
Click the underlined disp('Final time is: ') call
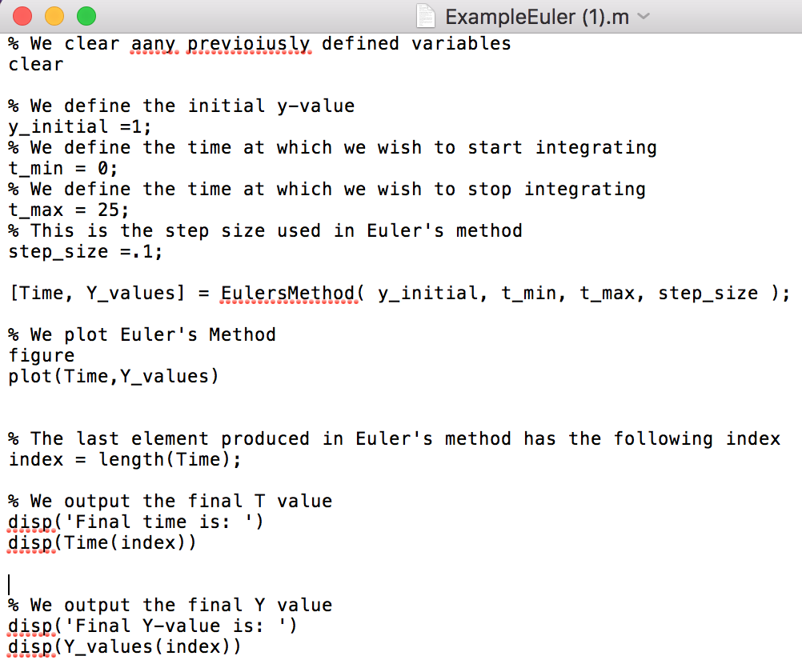[136, 522]
